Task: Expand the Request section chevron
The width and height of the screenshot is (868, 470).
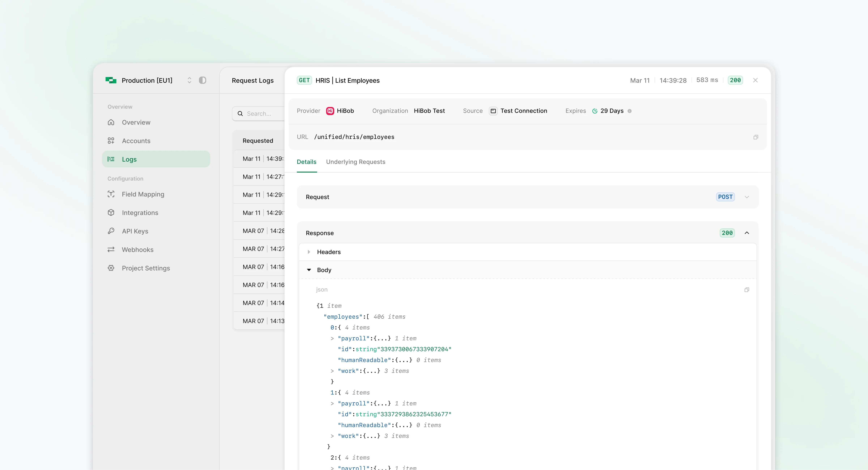Action: tap(747, 197)
